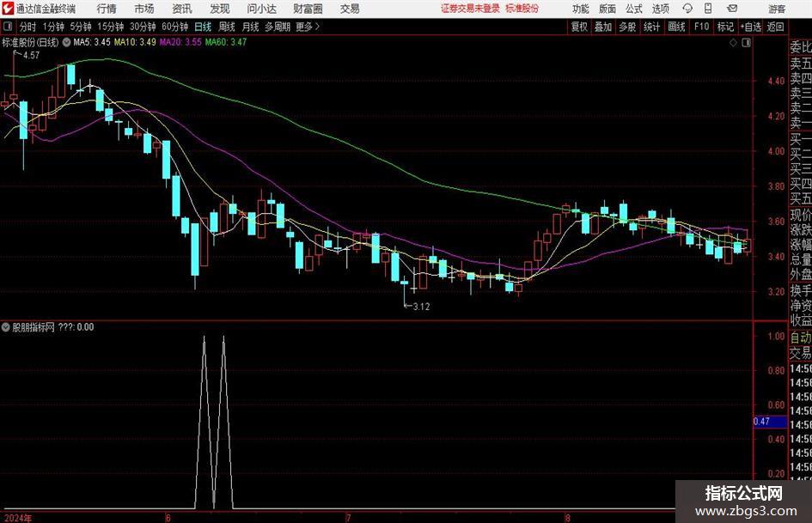Switch to 周线 weekly tab
The height and width of the screenshot is (523, 812).
tap(227, 27)
